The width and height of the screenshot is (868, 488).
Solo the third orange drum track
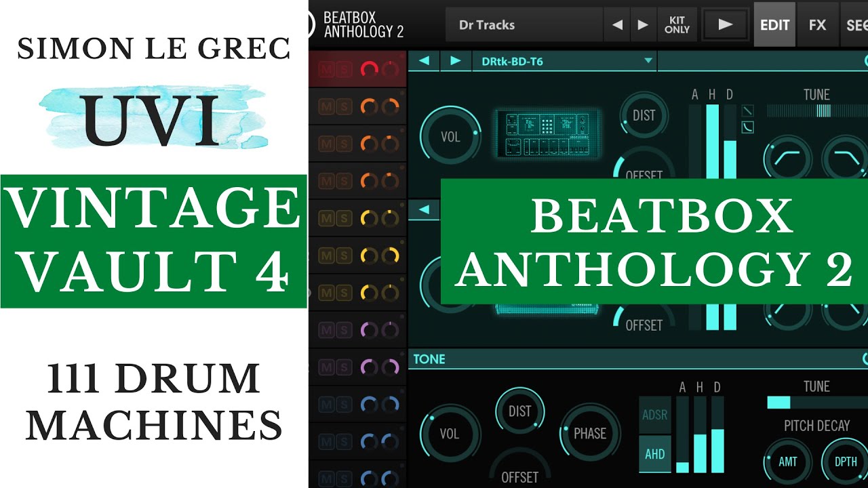tap(344, 181)
